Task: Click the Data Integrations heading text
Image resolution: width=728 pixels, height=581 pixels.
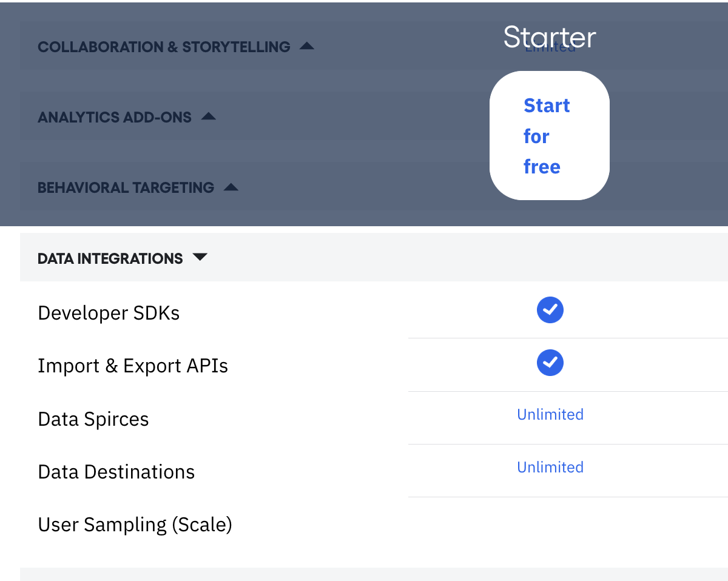Action: tap(110, 259)
